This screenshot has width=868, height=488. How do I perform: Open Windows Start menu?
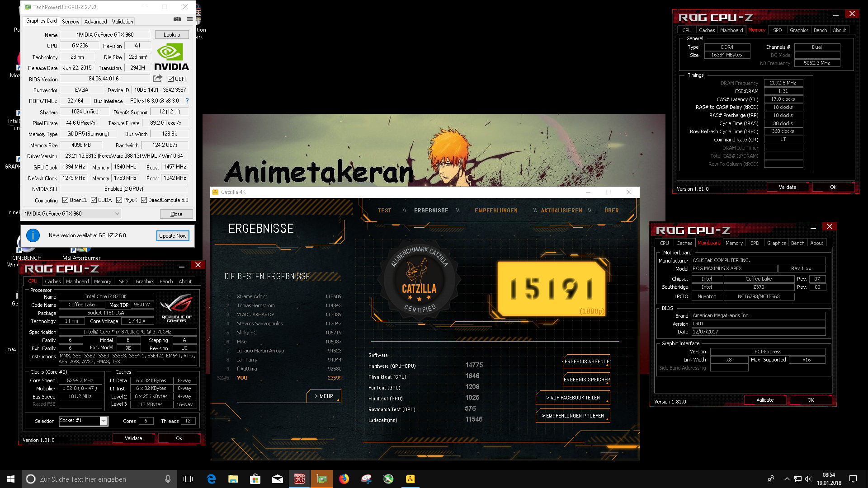pos(11,479)
